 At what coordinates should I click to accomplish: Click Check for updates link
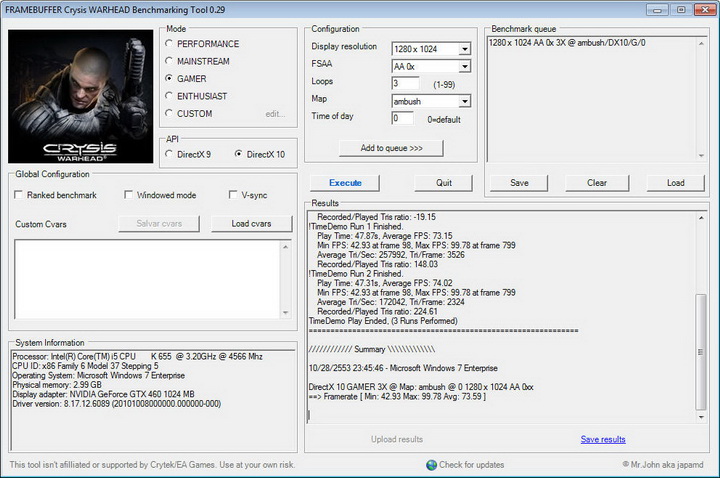click(x=472, y=465)
